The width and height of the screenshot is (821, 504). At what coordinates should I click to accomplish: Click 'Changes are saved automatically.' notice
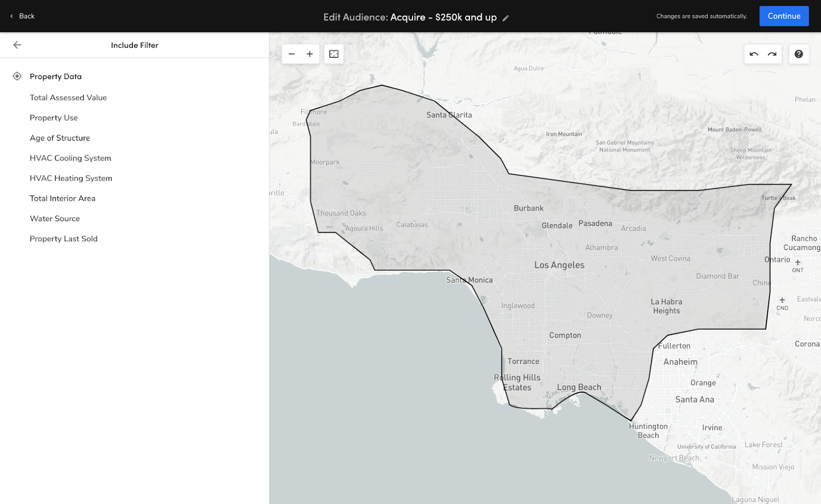701,16
